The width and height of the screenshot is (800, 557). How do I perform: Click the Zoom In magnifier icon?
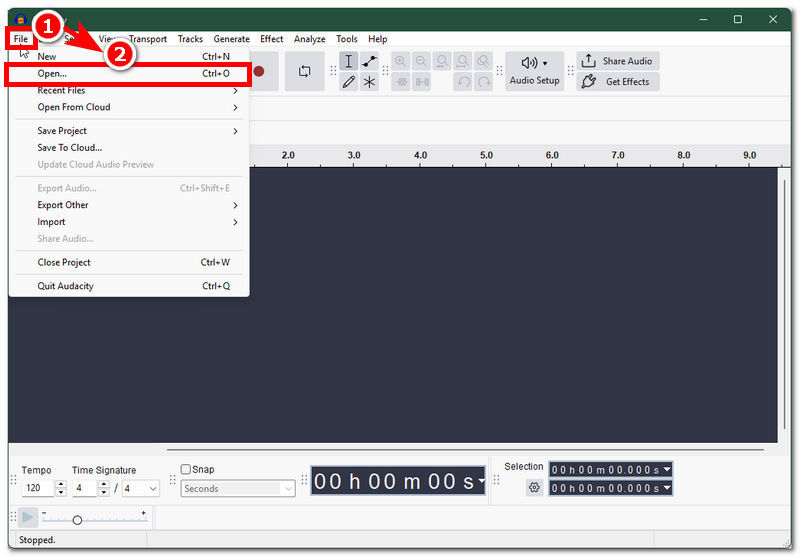click(401, 62)
